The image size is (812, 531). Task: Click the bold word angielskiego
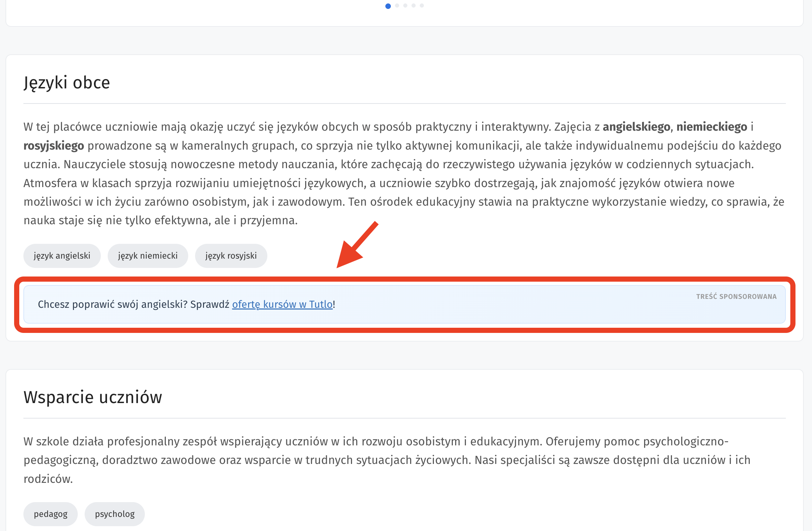click(637, 127)
